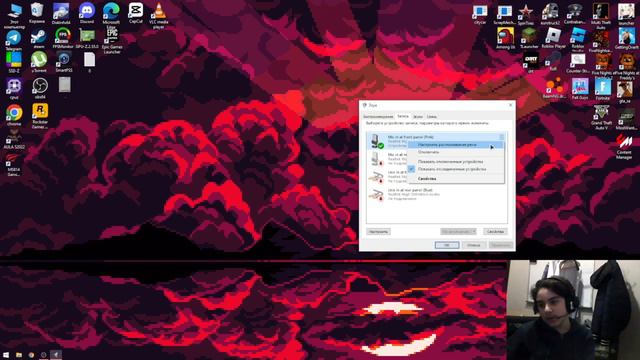Click the greyed Apply button

click(501, 245)
